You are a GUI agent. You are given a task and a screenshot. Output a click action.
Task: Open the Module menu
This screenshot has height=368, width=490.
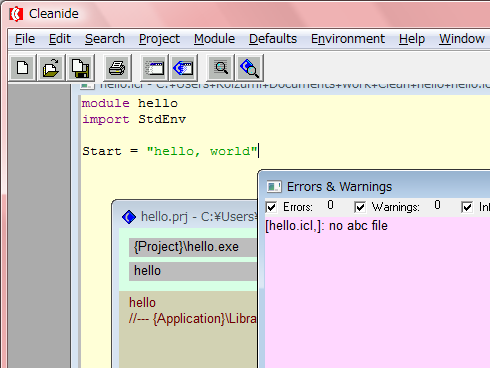214,39
